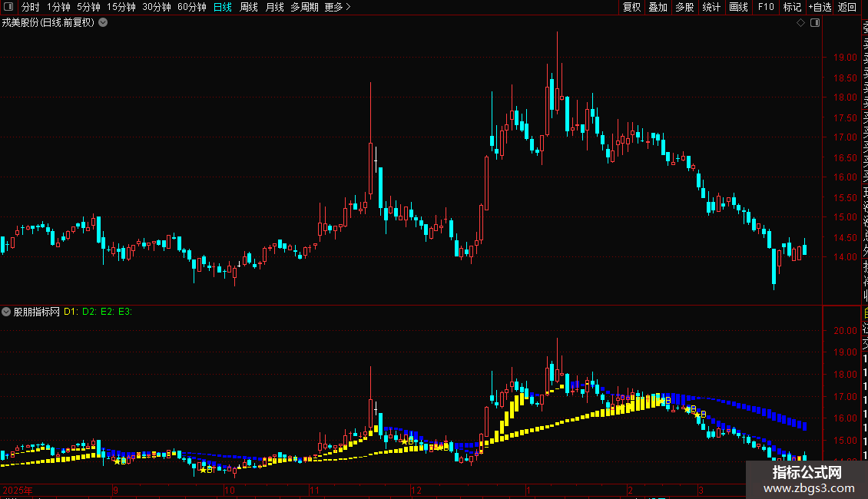
Task: Click the 19.00 price label on main chart axis
Action: click(845, 57)
